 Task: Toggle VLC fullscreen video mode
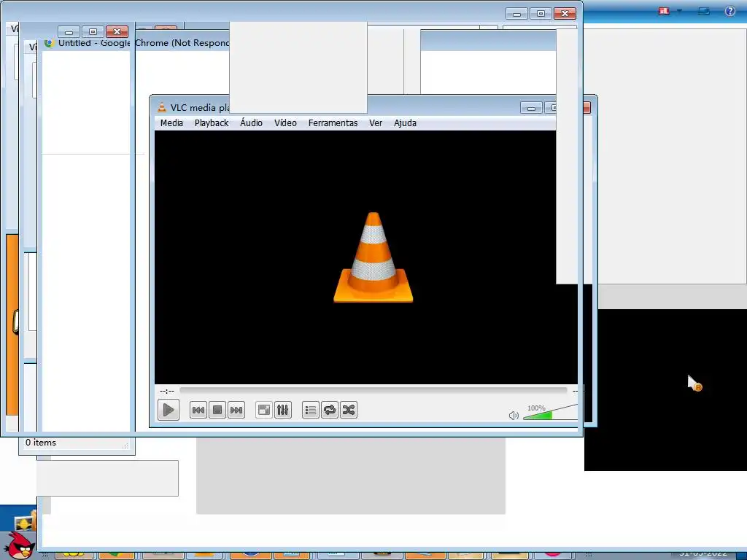tap(263, 410)
